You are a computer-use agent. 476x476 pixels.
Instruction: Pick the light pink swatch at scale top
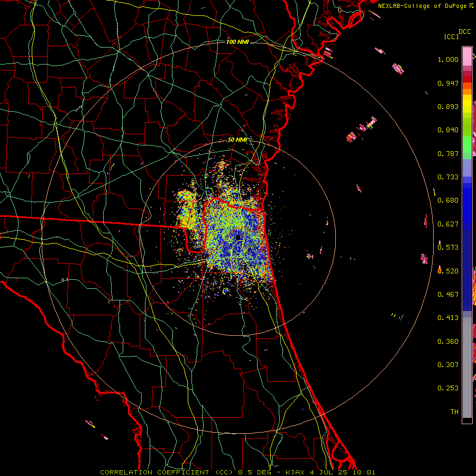pos(467,56)
